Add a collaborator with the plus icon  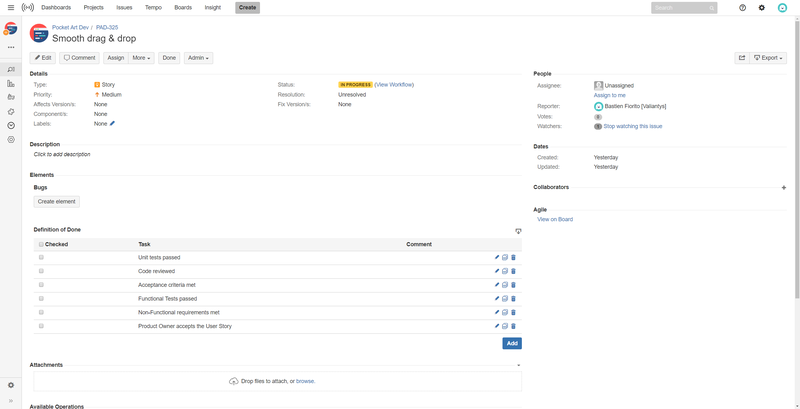(x=783, y=187)
